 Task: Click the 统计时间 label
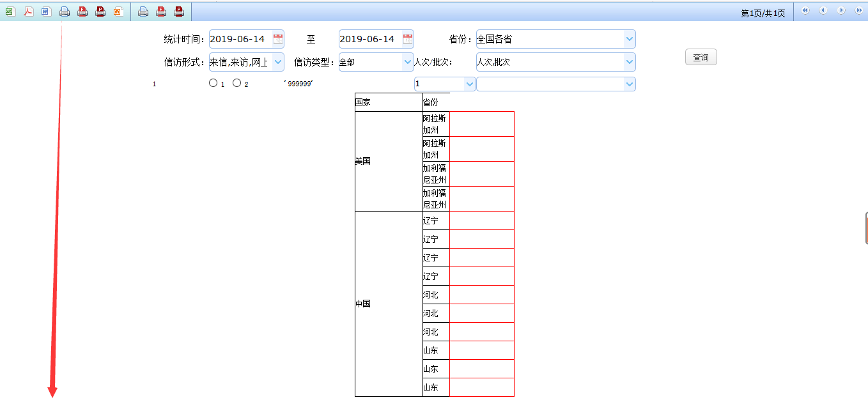pyautogui.click(x=184, y=39)
